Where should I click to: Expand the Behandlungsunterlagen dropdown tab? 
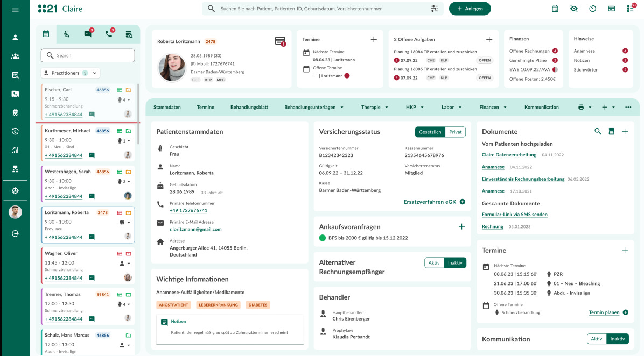point(314,107)
